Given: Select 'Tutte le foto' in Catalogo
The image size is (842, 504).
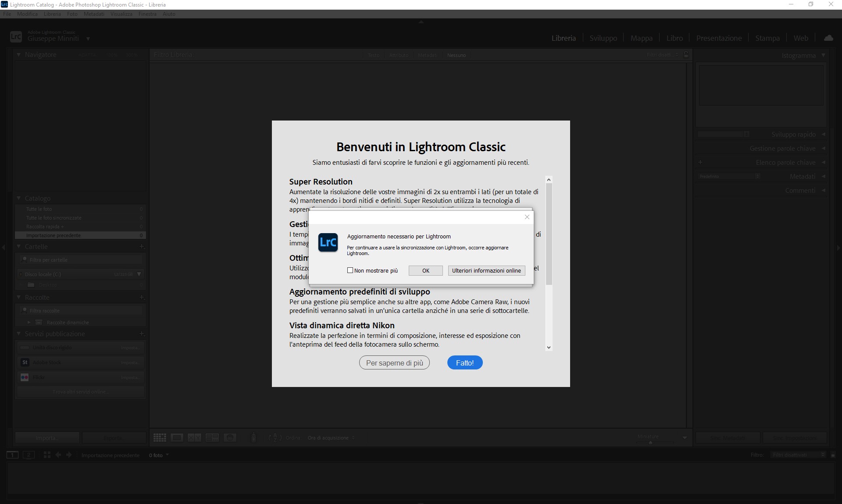Looking at the screenshot, I should click(x=80, y=209).
